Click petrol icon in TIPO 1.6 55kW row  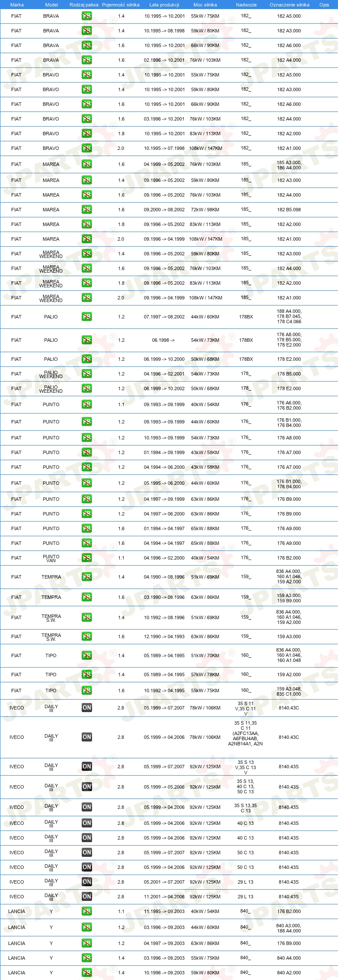[x=86, y=690]
